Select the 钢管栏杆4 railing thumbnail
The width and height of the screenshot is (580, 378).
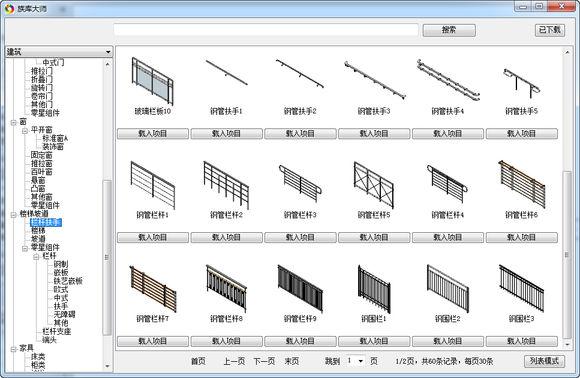[x=448, y=184]
